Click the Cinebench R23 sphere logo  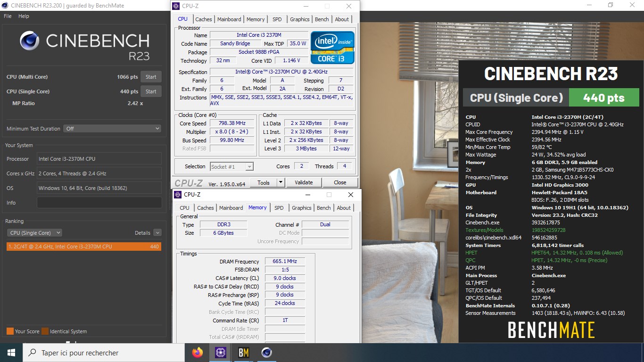click(29, 41)
